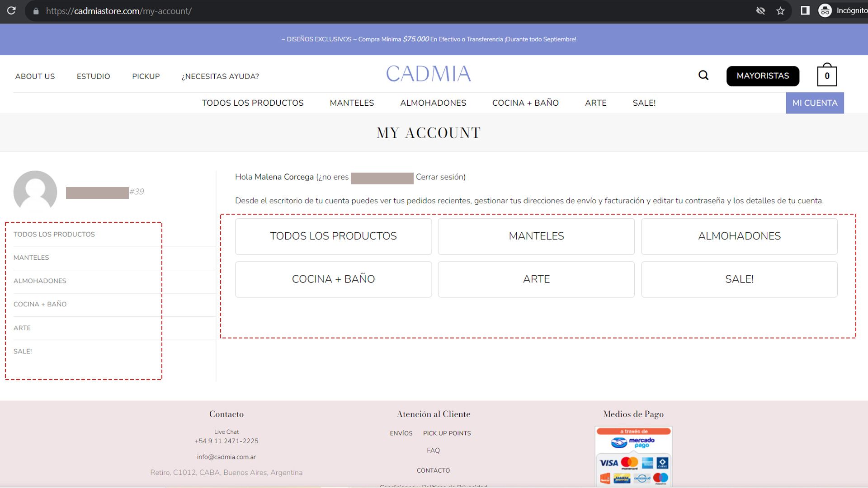868x488 pixels.
Task: Click the Live Chat phone number
Action: [226, 441]
